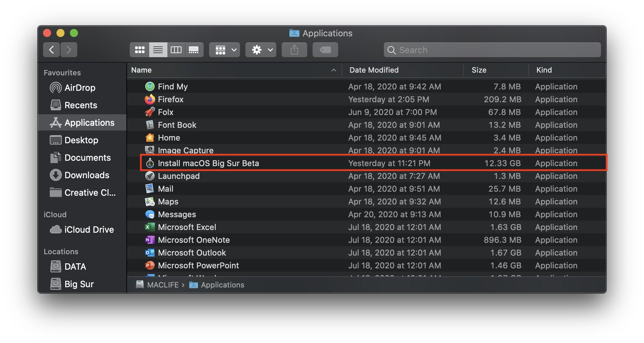This screenshot has width=644, height=343.
Task: Open Microsoft Excel from the list
Action: pyautogui.click(x=150, y=227)
